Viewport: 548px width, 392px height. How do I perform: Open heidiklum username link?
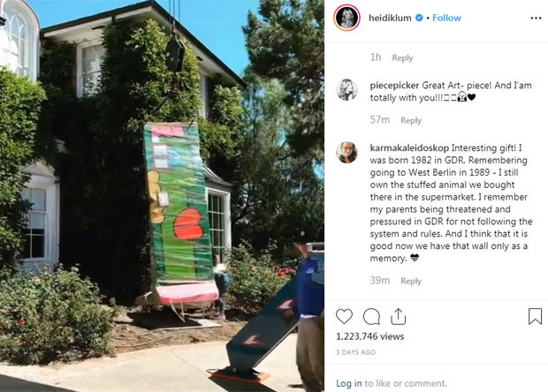pos(390,19)
